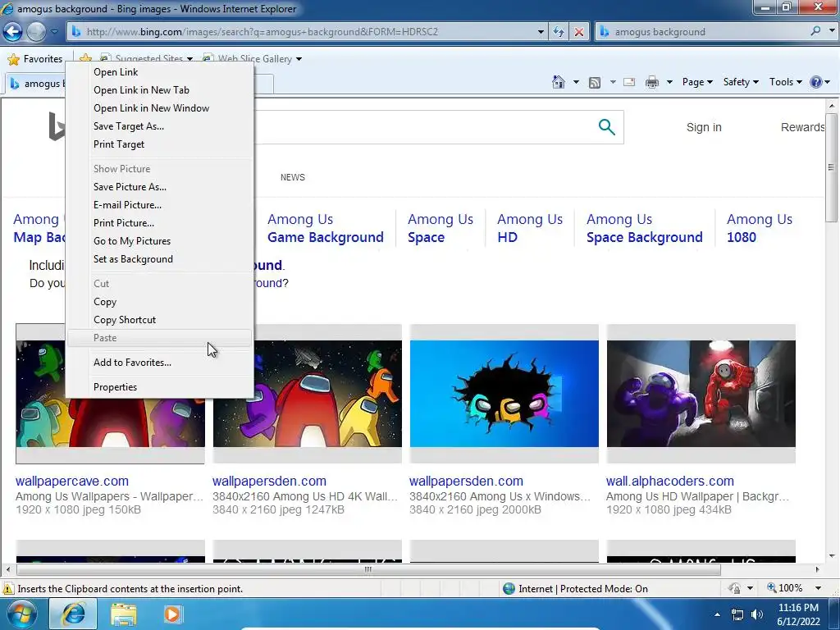This screenshot has height=630, width=840.
Task: Switch to the NEWS tab
Action: point(293,177)
